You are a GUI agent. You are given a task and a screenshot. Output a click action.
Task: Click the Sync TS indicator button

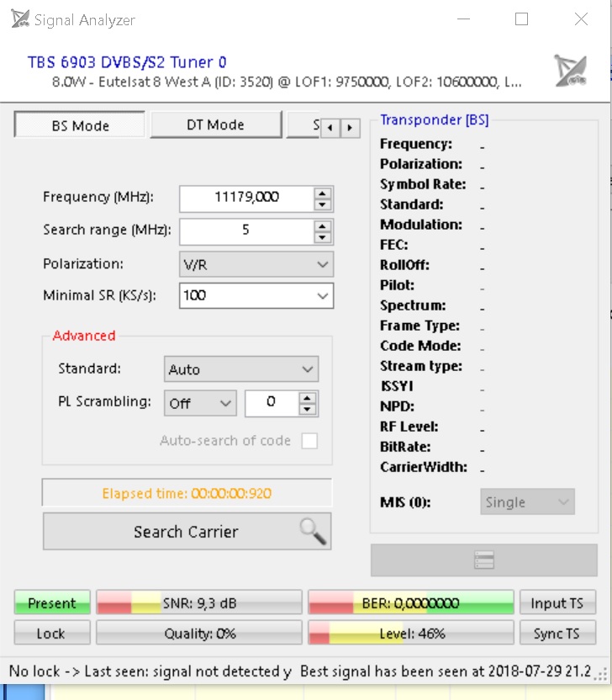[x=557, y=633]
